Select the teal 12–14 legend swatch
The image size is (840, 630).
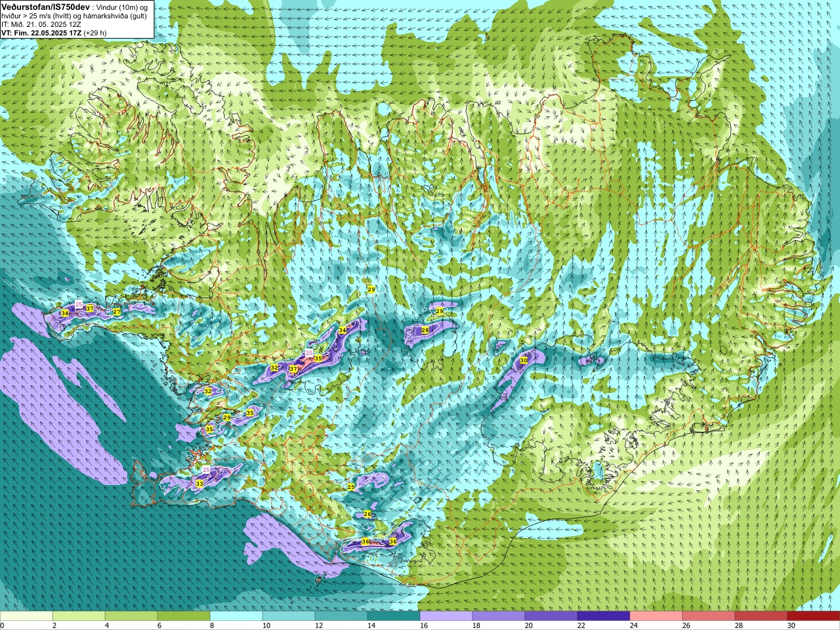click(341, 616)
